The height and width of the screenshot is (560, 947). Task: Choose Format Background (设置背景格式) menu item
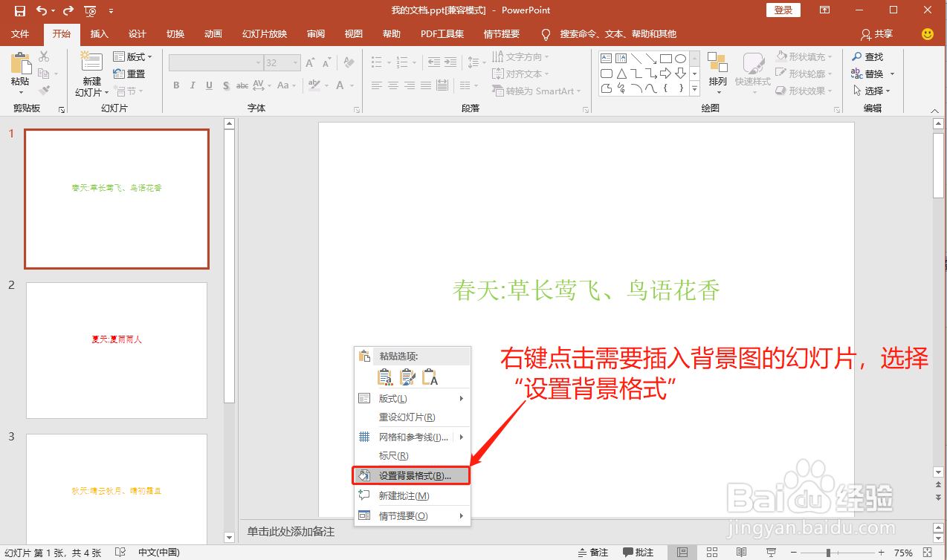[413, 475]
